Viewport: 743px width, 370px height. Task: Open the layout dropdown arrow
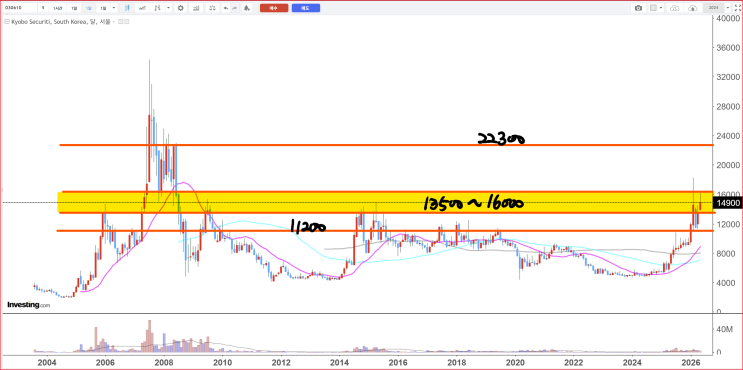click(661, 8)
